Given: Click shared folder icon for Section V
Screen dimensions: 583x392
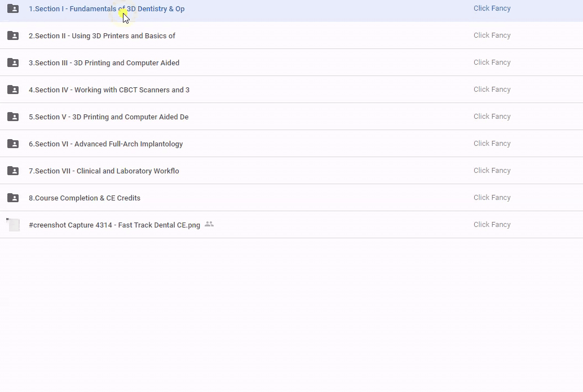Looking at the screenshot, I should click(13, 117).
